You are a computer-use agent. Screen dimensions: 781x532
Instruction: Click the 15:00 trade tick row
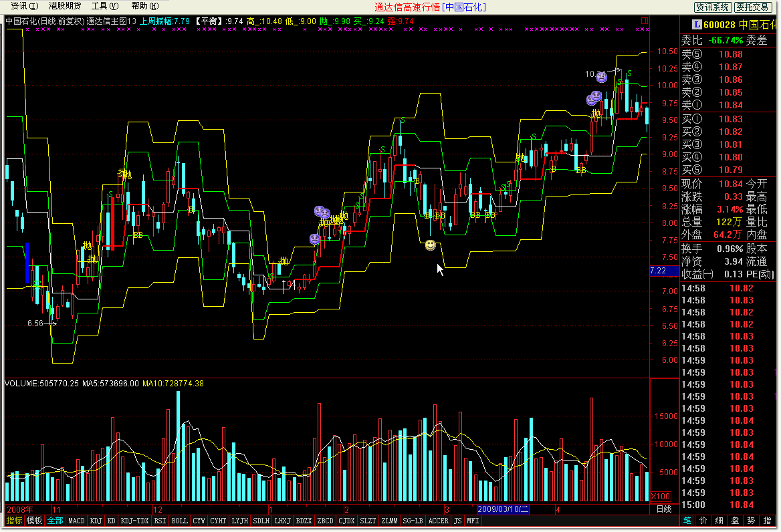pyautogui.click(x=728, y=505)
